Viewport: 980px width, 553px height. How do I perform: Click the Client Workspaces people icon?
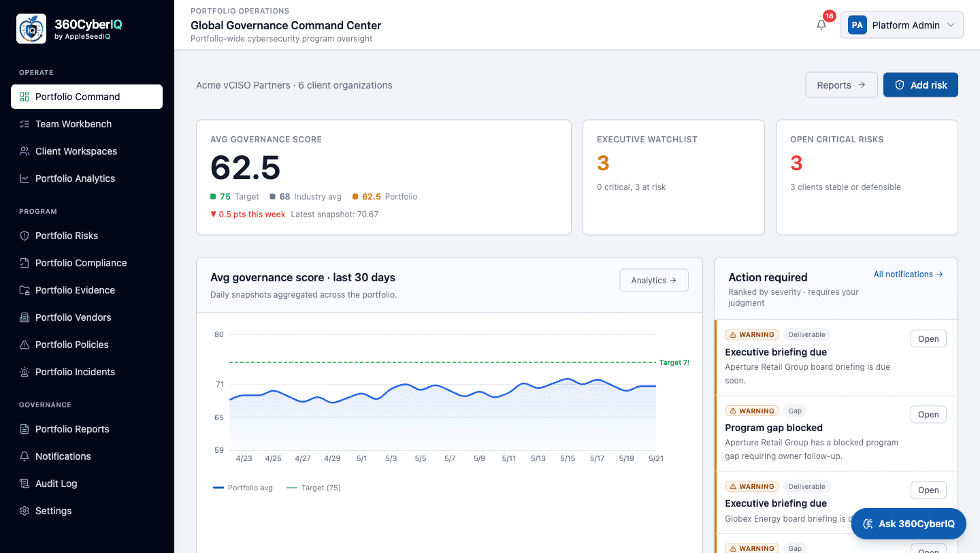24,151
